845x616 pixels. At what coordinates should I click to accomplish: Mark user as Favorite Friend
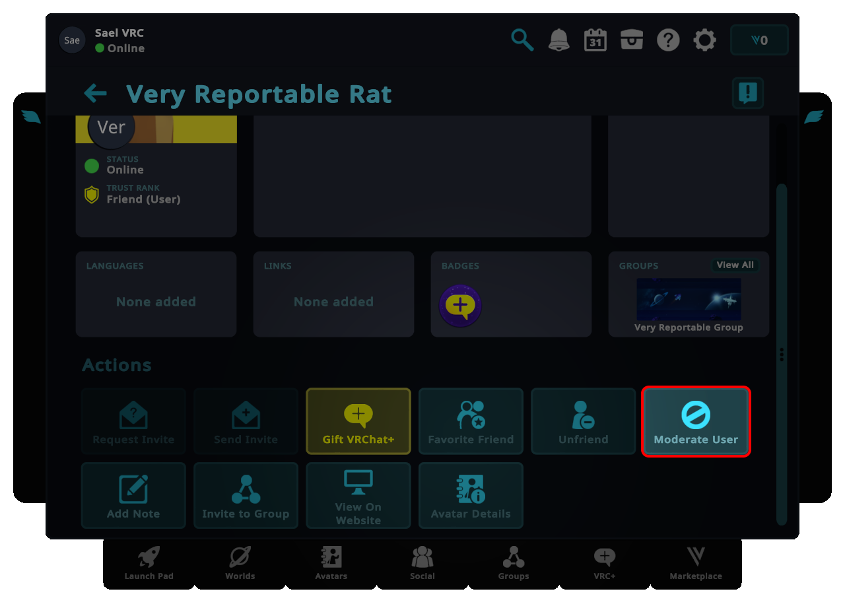pyautogui.click(x=471, y=422)
